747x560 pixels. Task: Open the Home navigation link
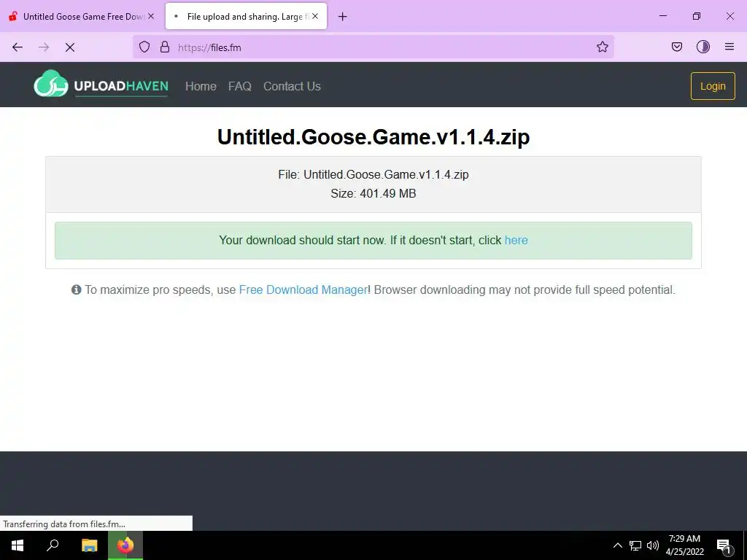(x=201, y=86)
